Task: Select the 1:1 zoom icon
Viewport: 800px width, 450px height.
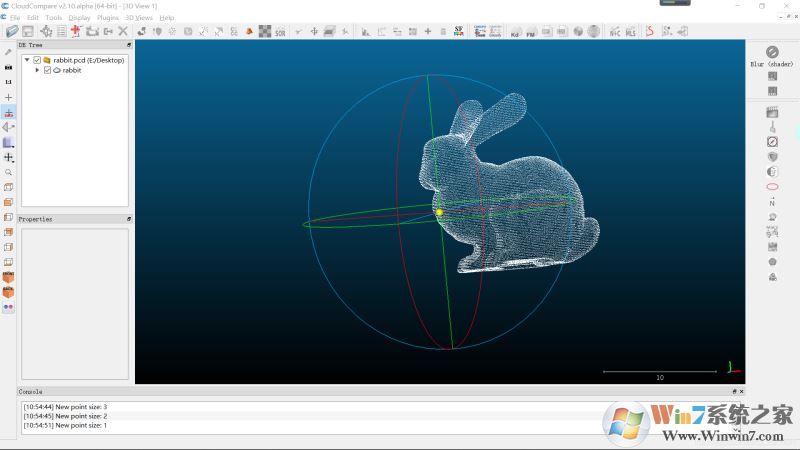Action: point(9,81)
